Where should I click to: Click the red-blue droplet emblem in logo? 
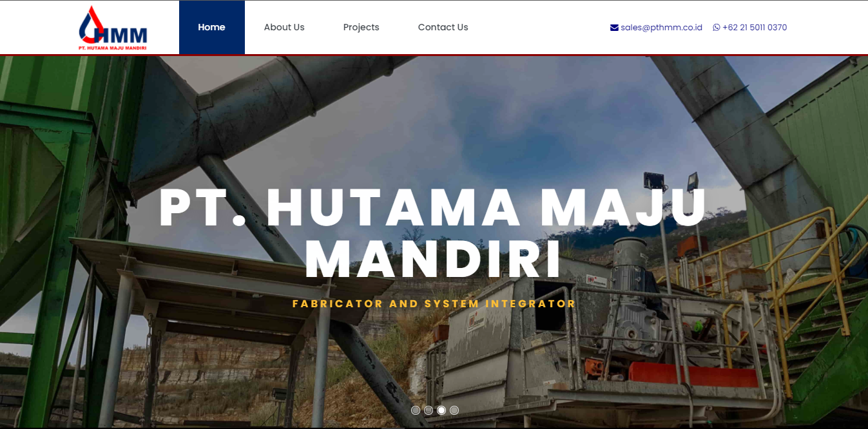tap(92, 24)
